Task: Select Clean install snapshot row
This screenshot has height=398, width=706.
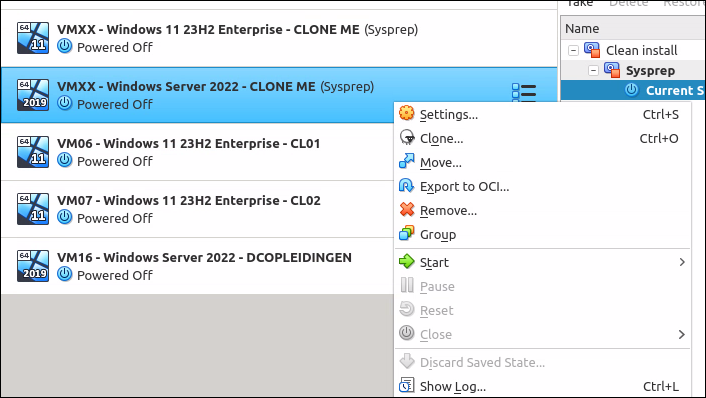Action: (x=633, y=50)
